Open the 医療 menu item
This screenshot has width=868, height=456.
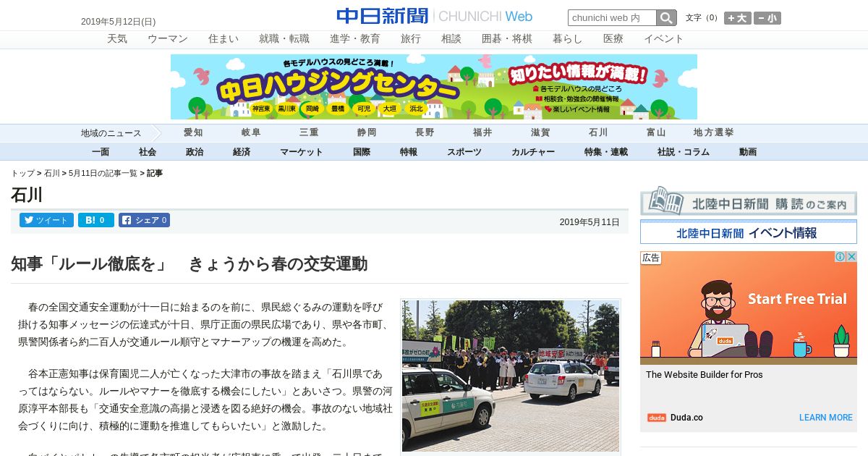coord(613,39)
